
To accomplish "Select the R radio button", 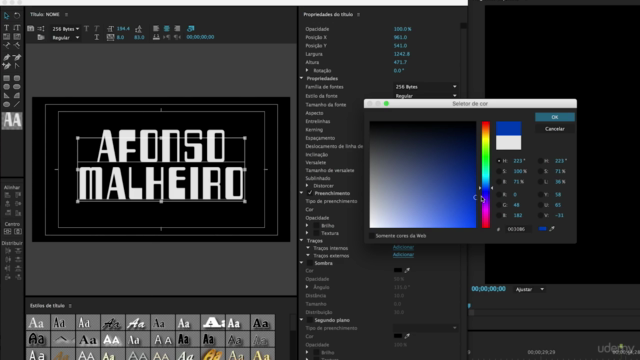I will pos(499,195).
